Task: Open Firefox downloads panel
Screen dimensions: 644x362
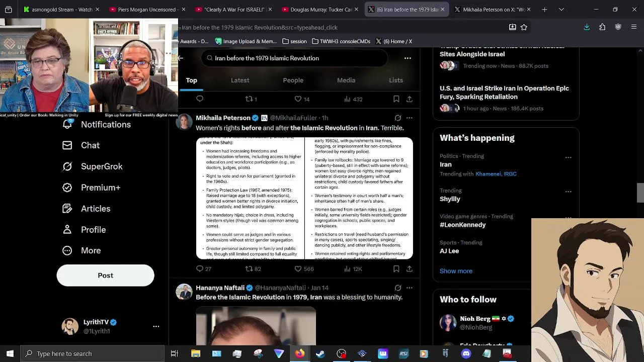Action: pos(587,27)
